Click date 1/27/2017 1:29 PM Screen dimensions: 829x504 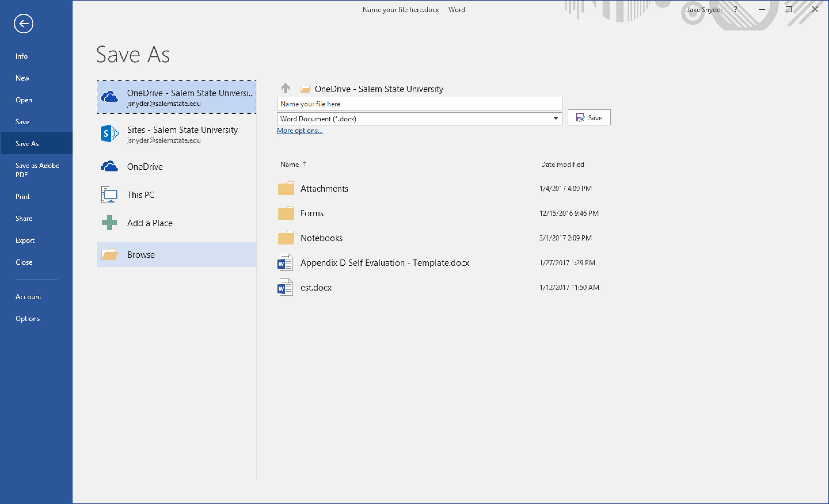point(567,263)
